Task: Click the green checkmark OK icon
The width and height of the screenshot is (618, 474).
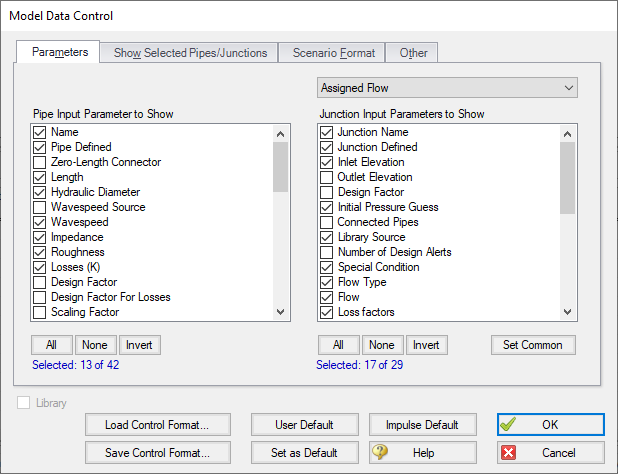Action: point(510,424)
